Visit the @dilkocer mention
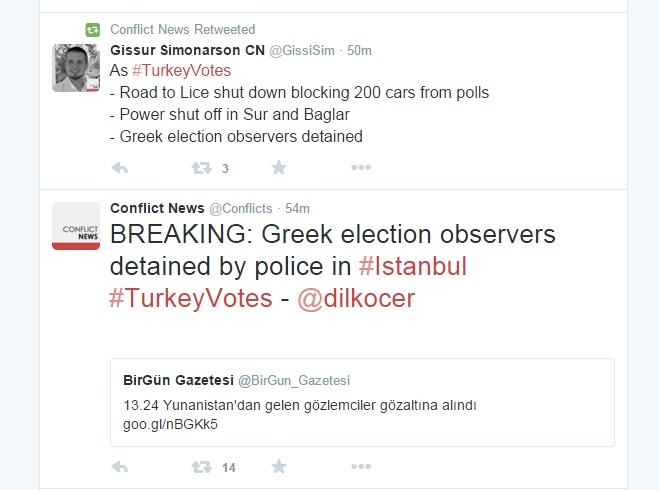The width and height of the screenshot is (659, 490). [x=356, y=298]
